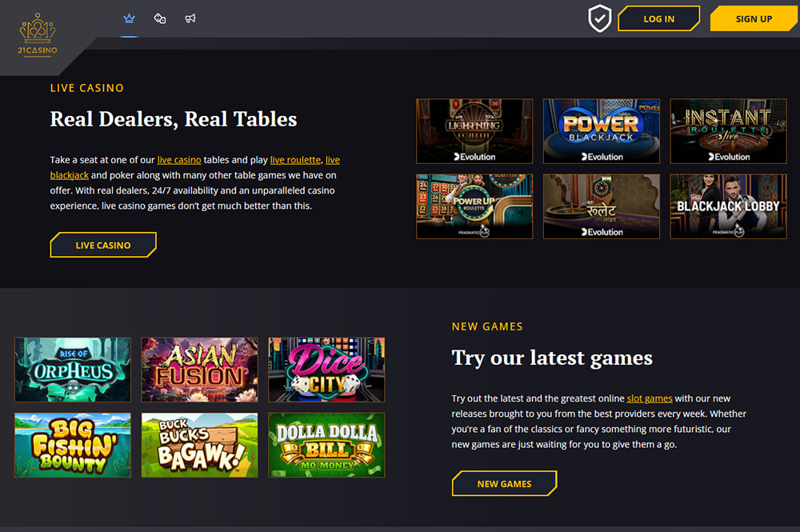Follow the live roulette text link
Viewport: 800px width, 532px height.
[295, 160]
